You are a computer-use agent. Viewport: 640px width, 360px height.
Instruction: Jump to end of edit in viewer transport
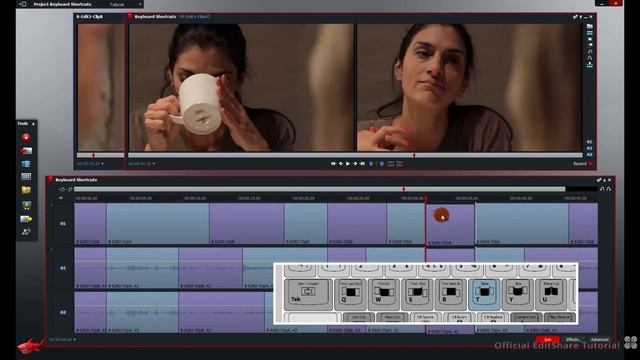pyautogui.click(x=362, y=164)
